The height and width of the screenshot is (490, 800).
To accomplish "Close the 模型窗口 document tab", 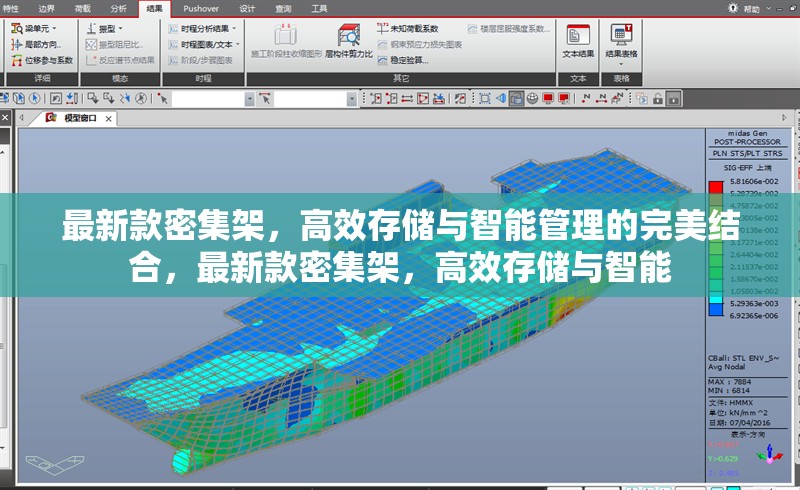I will click(x=106, y=118).
